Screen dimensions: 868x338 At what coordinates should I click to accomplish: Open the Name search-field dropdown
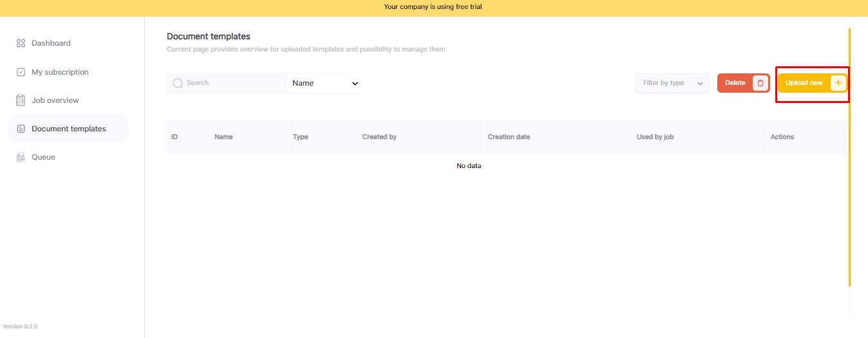[x=324, y=83]
